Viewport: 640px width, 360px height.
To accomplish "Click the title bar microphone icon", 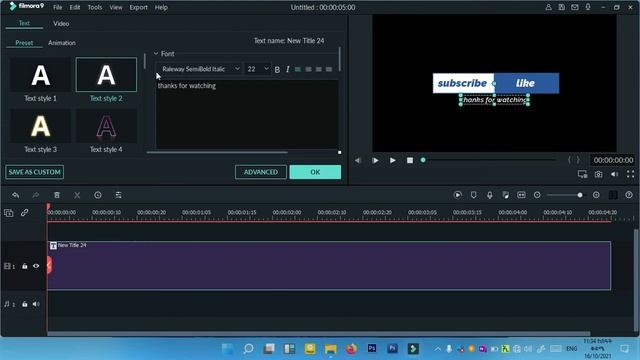I will tap(588, 7).
